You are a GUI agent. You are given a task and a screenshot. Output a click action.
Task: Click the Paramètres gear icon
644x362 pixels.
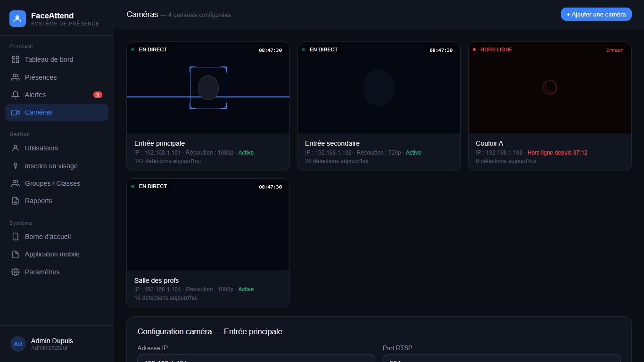tap(16, 272)
